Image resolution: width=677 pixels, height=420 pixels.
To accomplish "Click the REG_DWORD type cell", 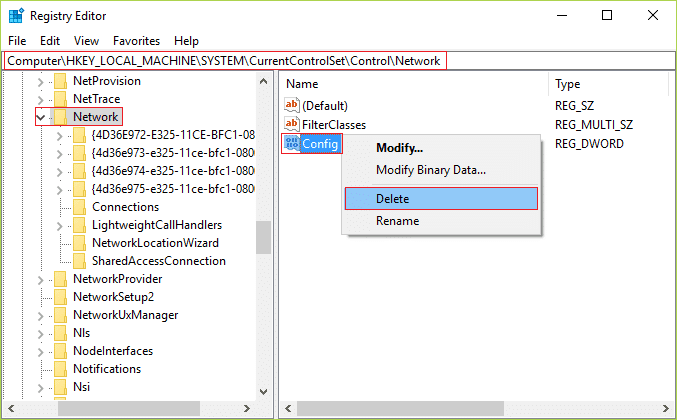I will [x=589, y=144].
